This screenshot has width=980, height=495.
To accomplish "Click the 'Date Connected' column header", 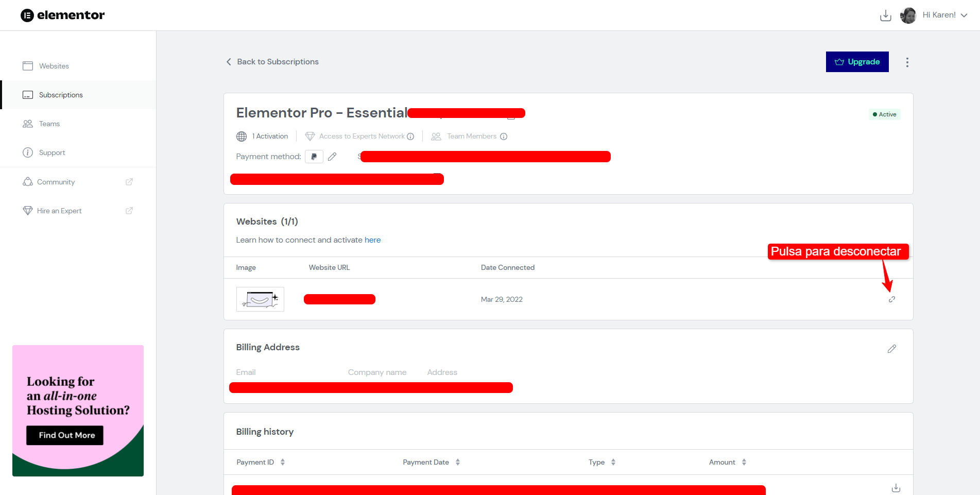I will 508,267.
